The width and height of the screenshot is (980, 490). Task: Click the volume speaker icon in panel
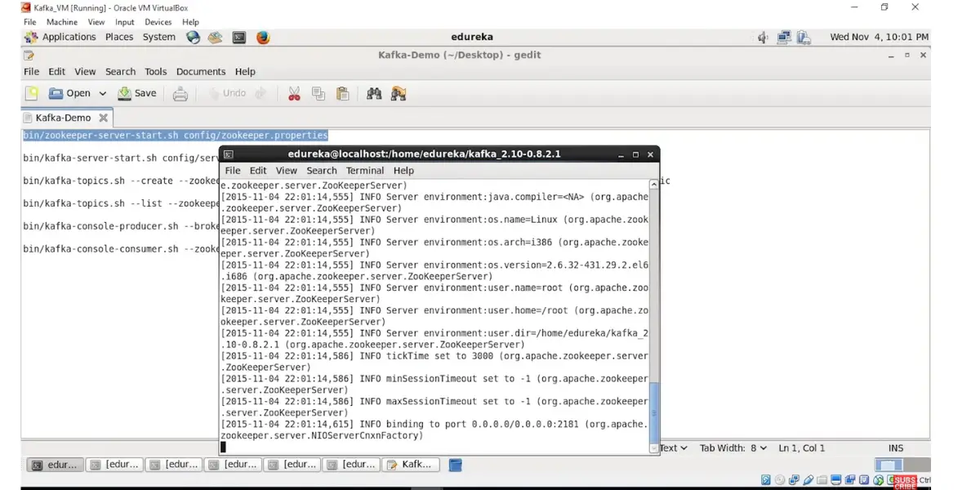762,38
